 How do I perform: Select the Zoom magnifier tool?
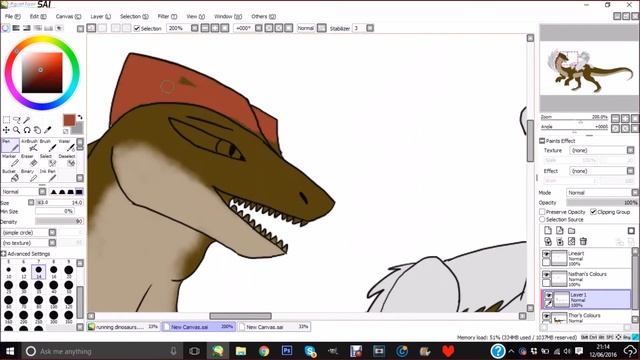coord(17,130)
